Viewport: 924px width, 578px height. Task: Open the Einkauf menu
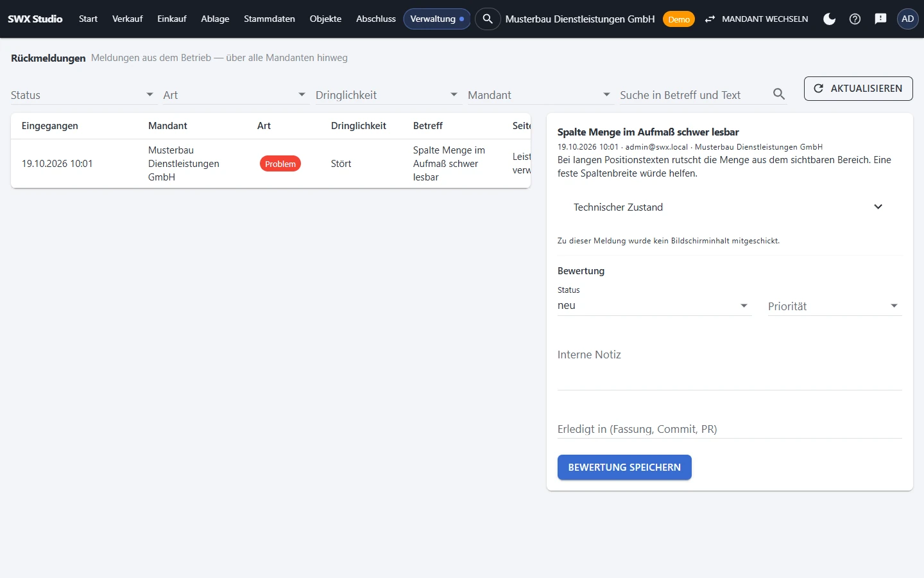[172, 19]
